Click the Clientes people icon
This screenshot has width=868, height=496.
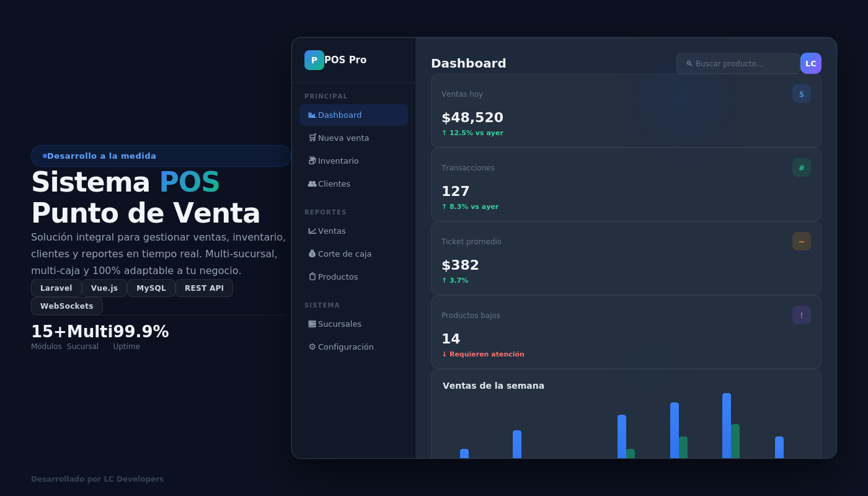pos(312,184)
